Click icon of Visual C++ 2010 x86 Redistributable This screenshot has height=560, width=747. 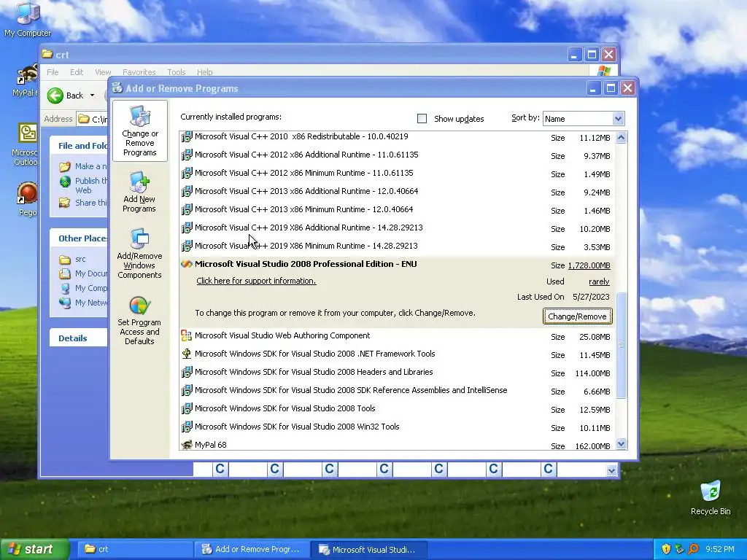pos(187,136)
